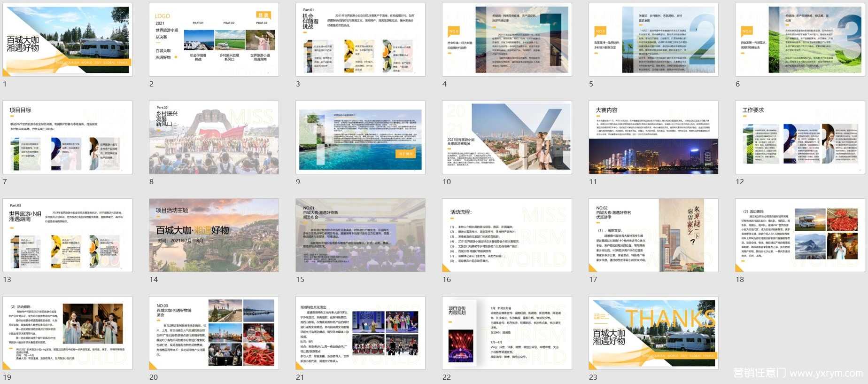Select Part.02 乡村振兴发展新风口 slide
This screenshot has width=868, height=384.
click(214, 137)
